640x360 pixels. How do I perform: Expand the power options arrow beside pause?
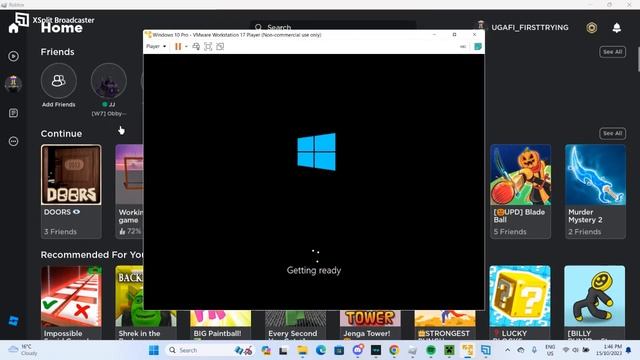(x=186, y=47)
